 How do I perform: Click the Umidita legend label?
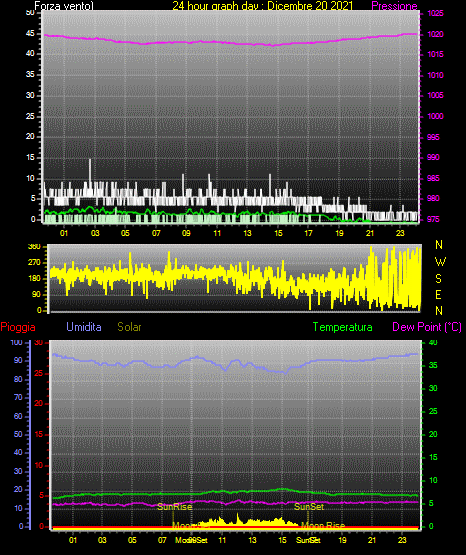(x=84, y=327)
